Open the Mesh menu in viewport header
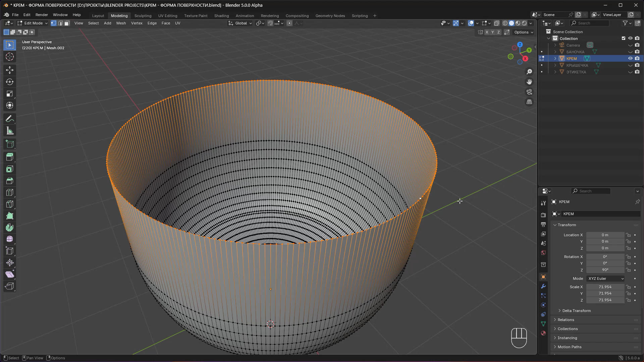 (x=121, y=23)
